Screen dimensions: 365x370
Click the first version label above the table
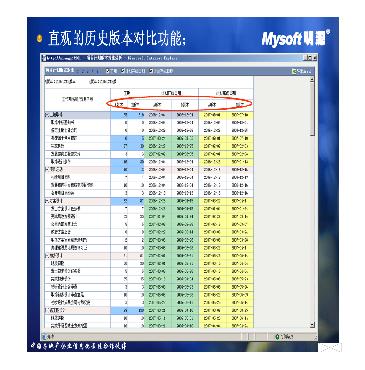60,81
